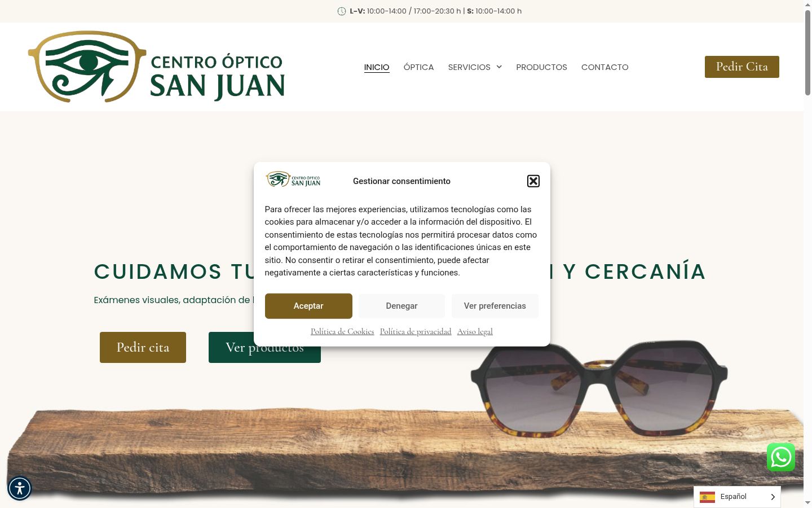The image size is (812, 508).
Task: Click the clock icon beside opening hours
Action: [x=342, y=11]
